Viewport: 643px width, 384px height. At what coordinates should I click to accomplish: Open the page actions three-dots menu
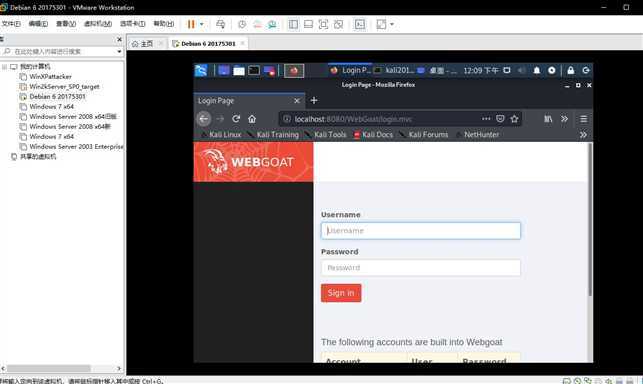[x=486, y=119]
